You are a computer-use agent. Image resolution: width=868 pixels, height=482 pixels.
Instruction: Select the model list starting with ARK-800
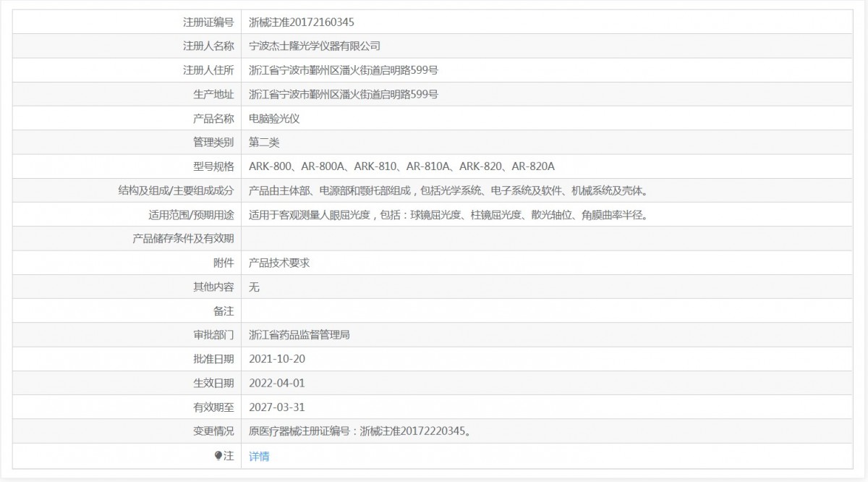tap(401, 166)
